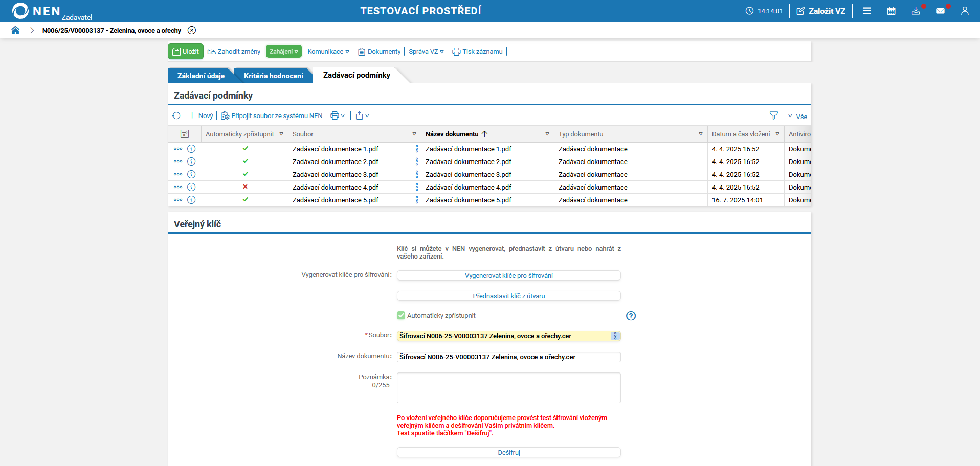Discard changes via Zahodit změny
This screenshot has width=980, height=466.
coord(234,52)
